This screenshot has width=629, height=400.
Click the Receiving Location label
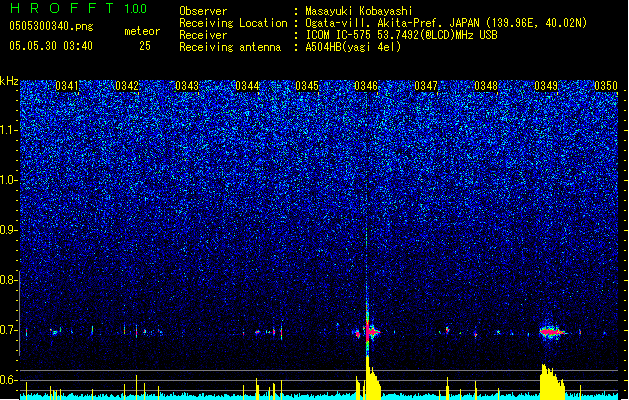click(233, 23)
